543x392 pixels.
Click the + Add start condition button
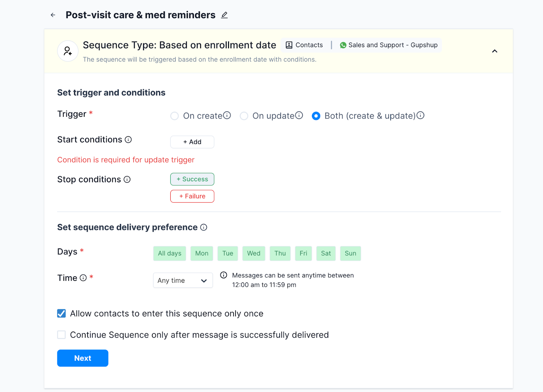(192, 142)
